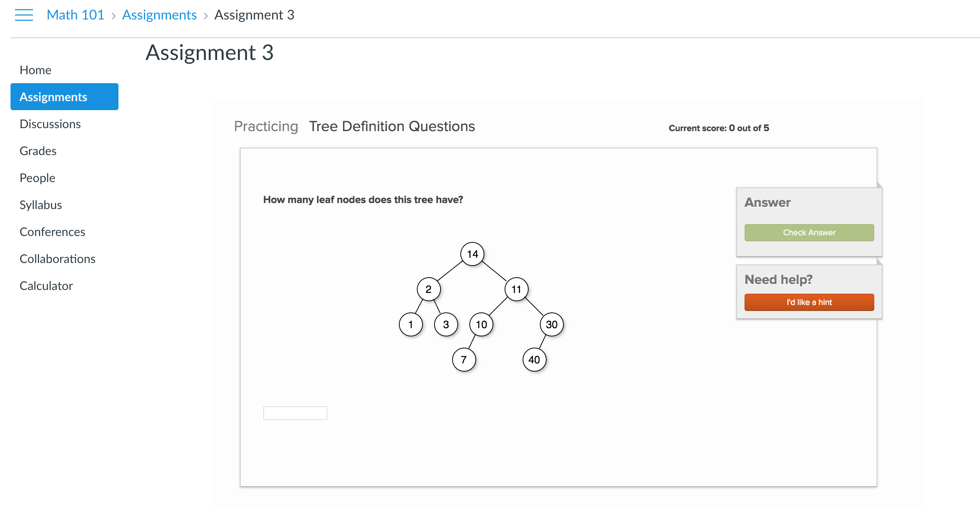This screenshot has width=980, height=508.
Task: Focus the answer input field
Action: coord(295,413)
